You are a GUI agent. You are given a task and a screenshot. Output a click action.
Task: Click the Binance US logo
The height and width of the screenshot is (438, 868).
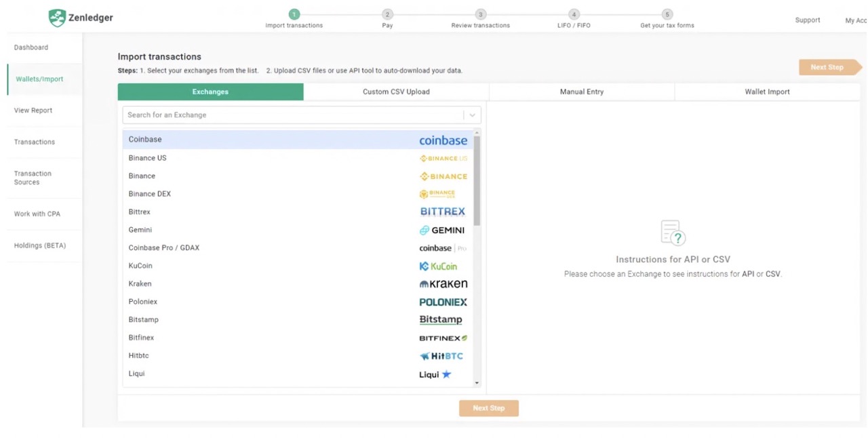443,158
